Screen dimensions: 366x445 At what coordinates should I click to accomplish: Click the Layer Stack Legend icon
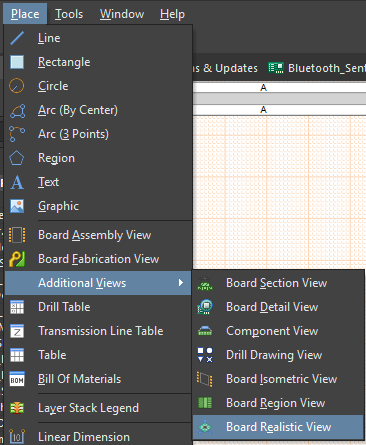pyautogui.click(x=17, y=408)
